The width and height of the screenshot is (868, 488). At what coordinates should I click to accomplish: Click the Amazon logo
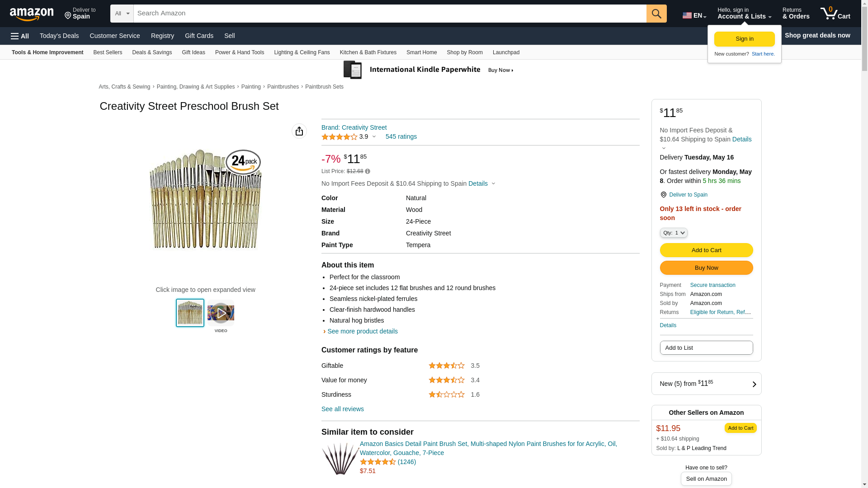click(32, 14)
